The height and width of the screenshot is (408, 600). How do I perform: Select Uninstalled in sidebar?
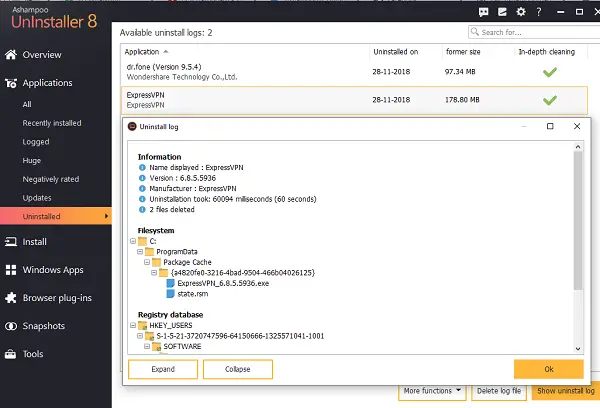click(56, 216)
